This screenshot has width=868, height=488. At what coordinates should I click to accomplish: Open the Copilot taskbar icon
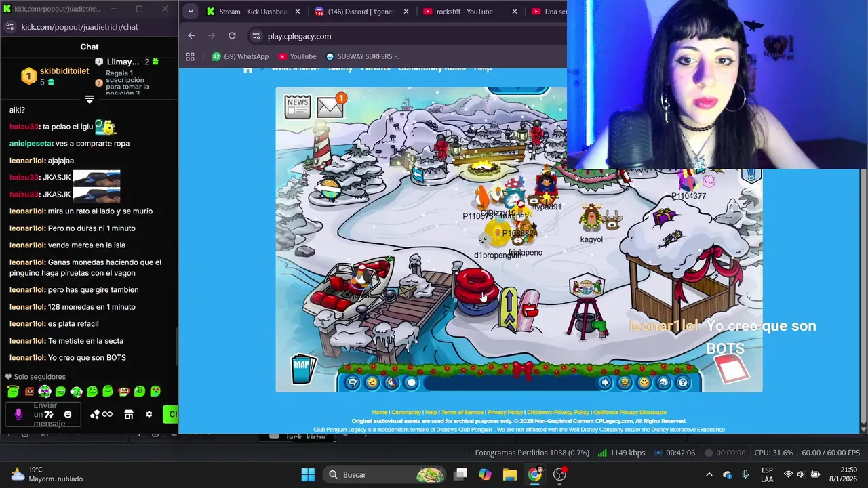485,474
